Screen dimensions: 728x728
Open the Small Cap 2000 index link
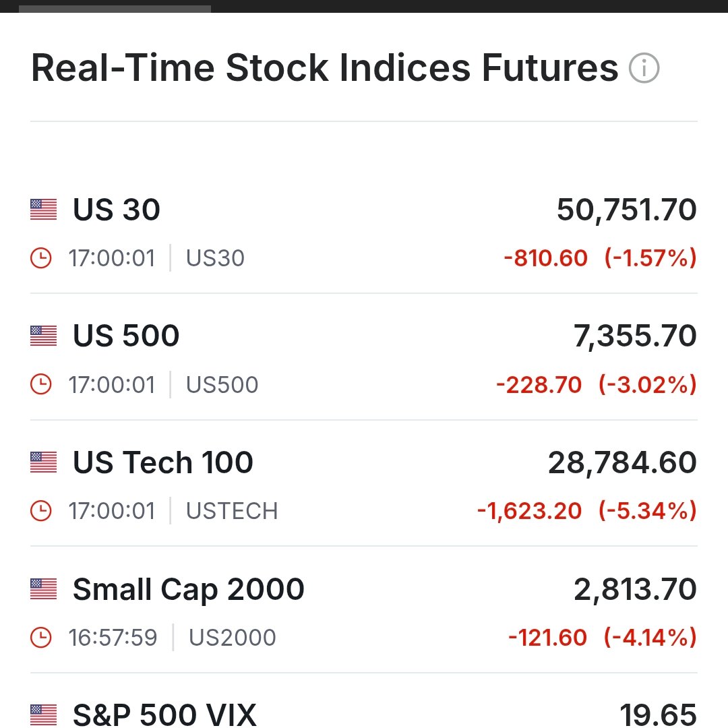(x=189, y=590)
